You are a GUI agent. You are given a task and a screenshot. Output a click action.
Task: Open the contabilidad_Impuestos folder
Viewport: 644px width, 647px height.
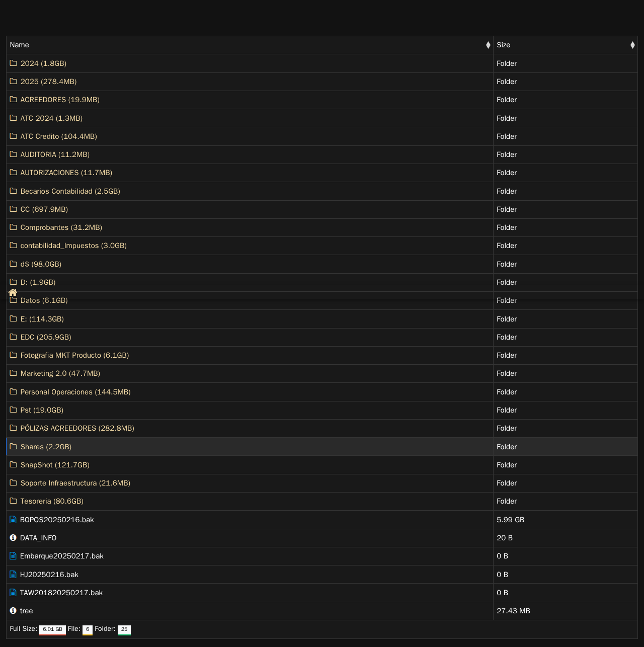click(73, 246)
